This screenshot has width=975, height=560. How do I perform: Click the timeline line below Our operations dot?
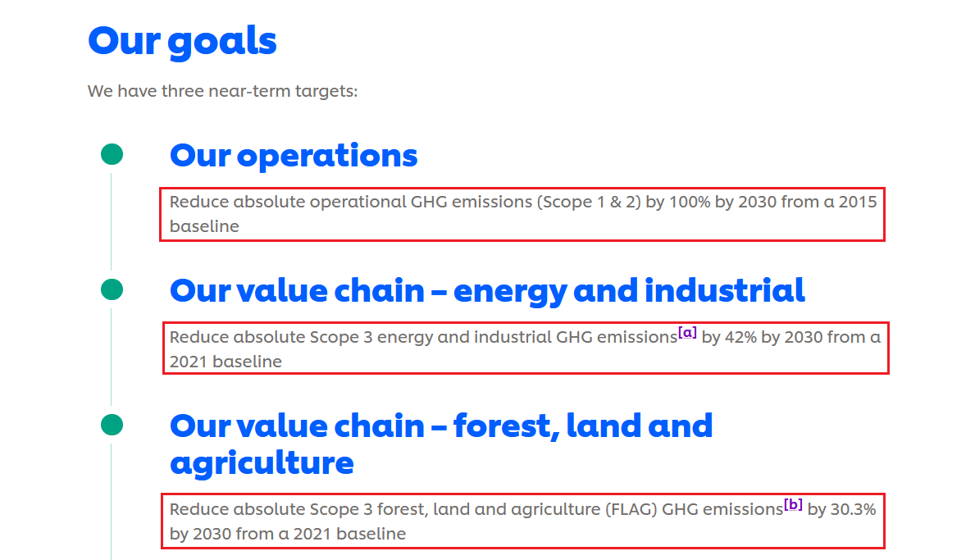pyautogui.click(x=111, y=220)
